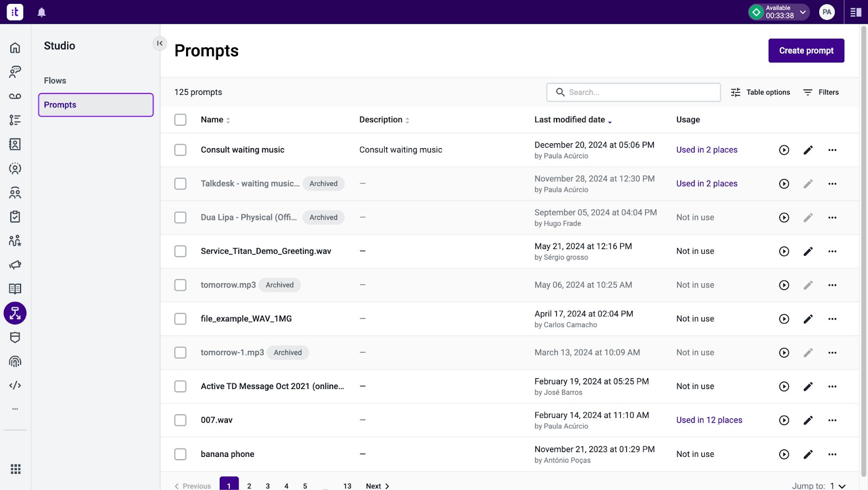Go to Home in left sidebar
This screenshot has height=490, width=868.
coord(15,48)
